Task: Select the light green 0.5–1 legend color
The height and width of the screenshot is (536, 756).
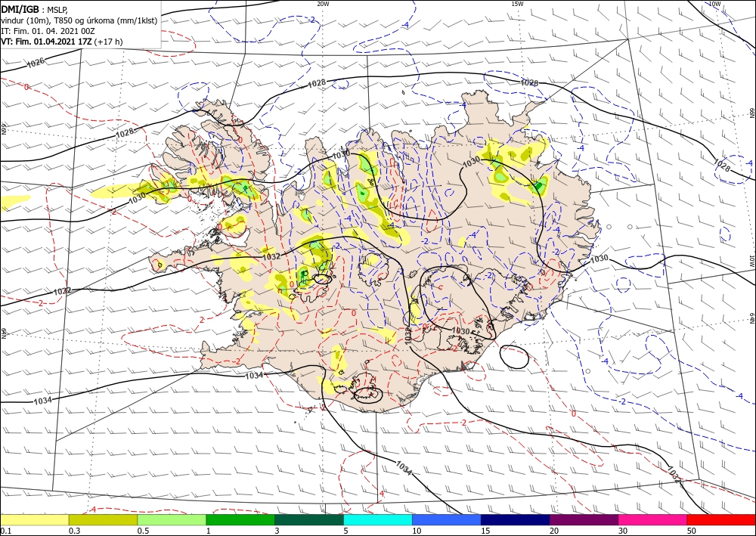Action: click(x=172, y=519)
